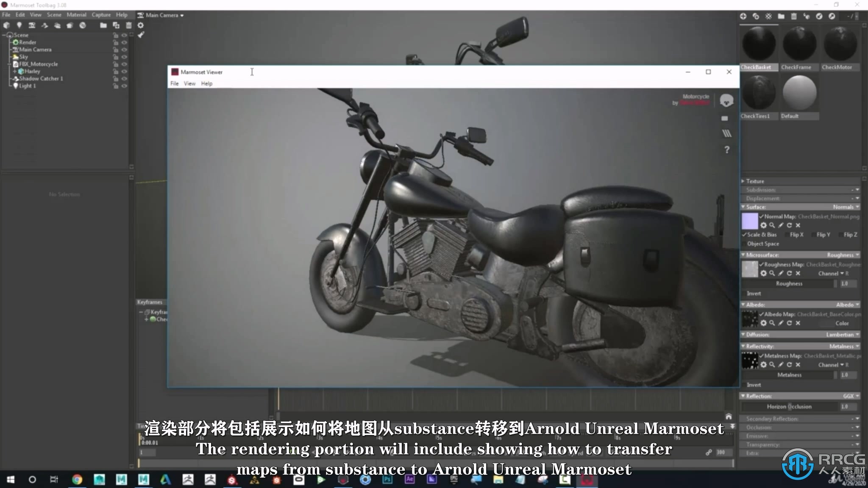This screenshot has height=488, width=868.
Task: Add a new mesh object via cube icon
Action: click(6, 25)
